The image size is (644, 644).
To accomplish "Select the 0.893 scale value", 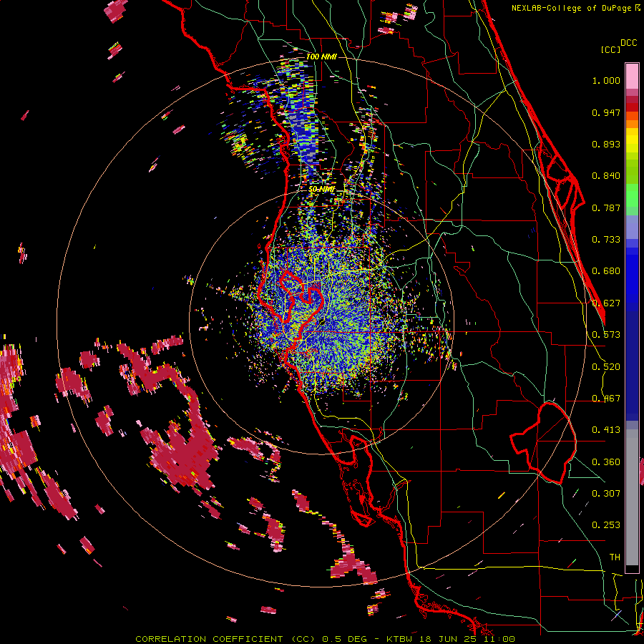I will pos(606,144).
